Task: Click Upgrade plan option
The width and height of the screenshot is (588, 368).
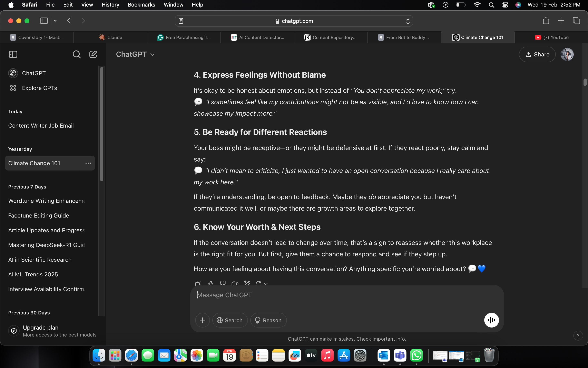Action: point(52,331)
